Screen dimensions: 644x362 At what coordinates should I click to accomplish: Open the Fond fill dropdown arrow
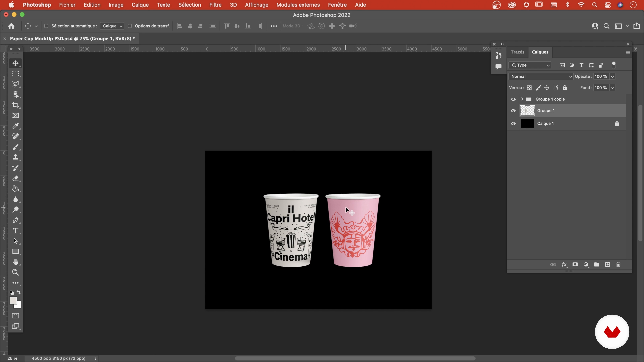coord(612,88)
